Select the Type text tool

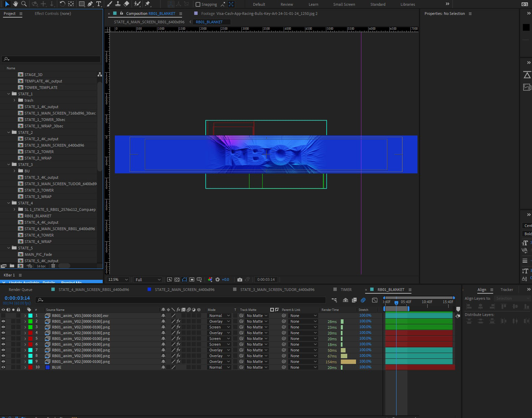99,4
